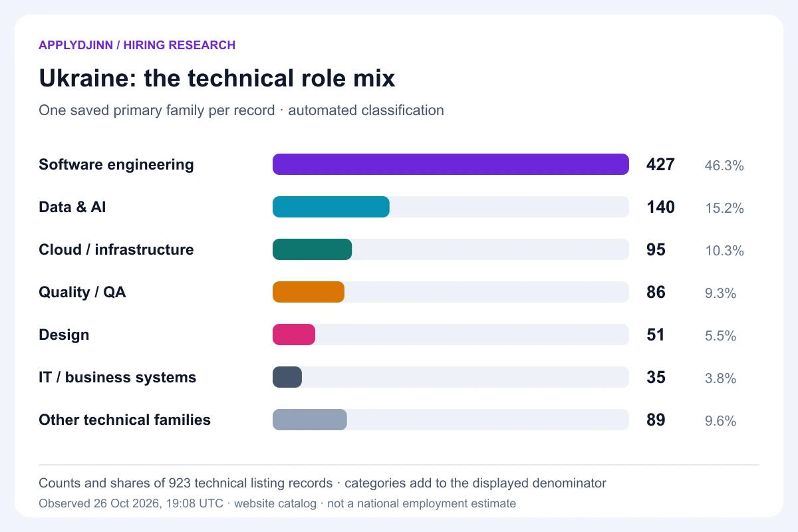Click the 'Software engineering' row label
Viewport: 798px width, 532px height.
[x=116, y=165]
